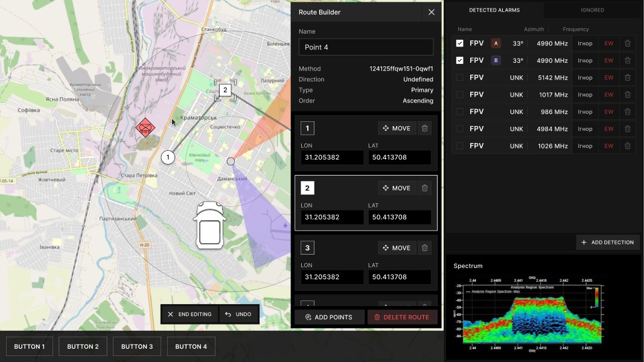Select the B badge on second FPV row
The image size is (644, 362).
coord(496,60)
